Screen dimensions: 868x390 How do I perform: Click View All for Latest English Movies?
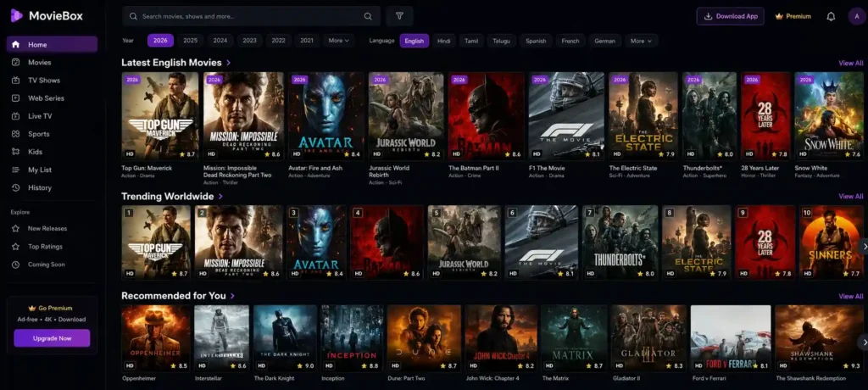point(851,63)
